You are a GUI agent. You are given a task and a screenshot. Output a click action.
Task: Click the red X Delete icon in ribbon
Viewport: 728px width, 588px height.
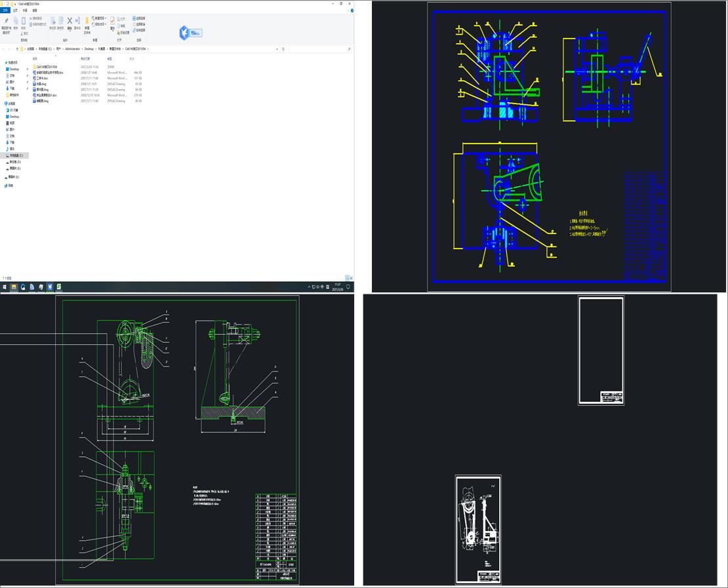point(70,21)
